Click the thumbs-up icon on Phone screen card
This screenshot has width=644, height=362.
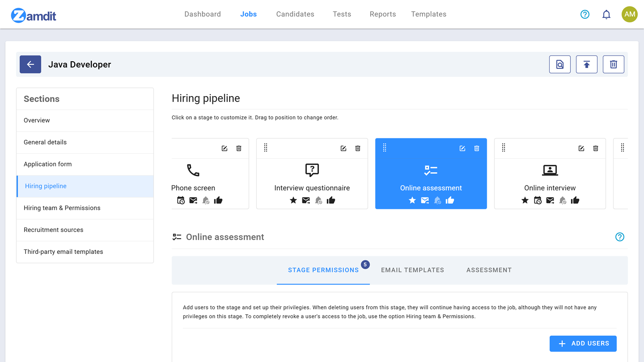218,200
